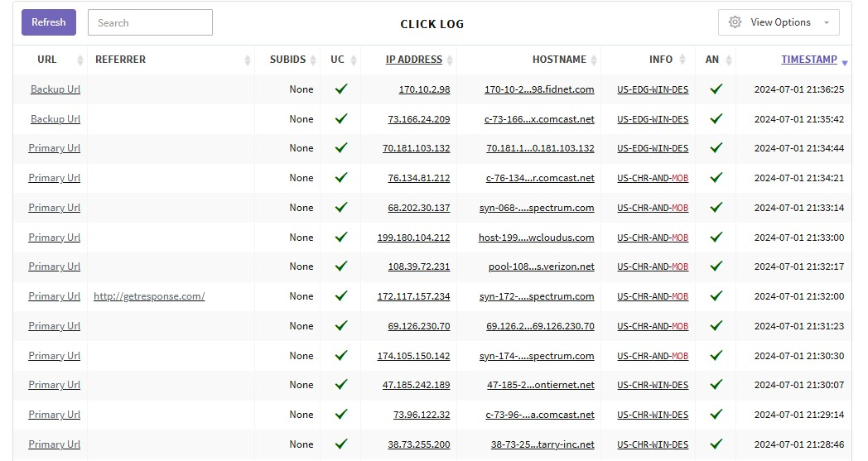Image resolution: width=868 pixels, height=461 pixels.
Task: Click US-CHR-AND-MOB info for 21:32:00 row
Action: 653,296
